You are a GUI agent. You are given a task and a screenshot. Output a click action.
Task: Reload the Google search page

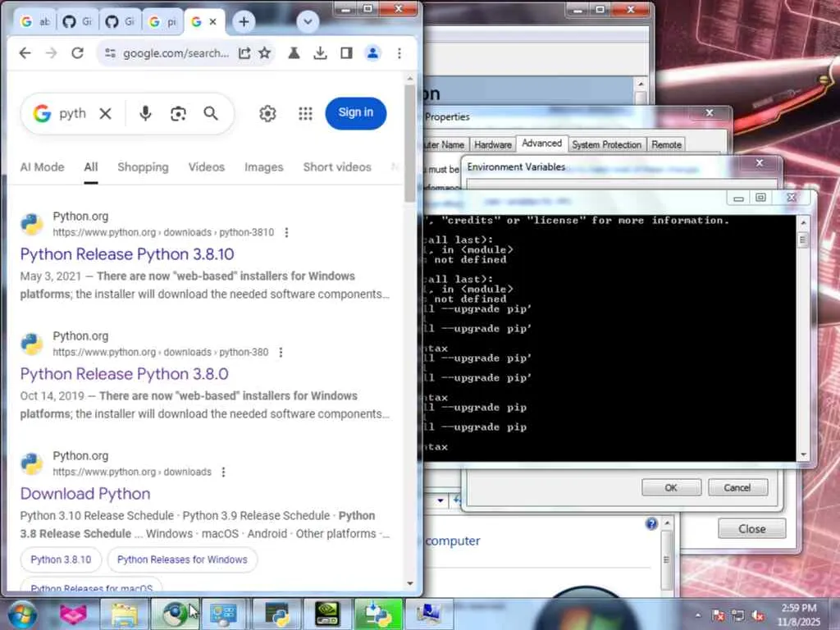[78, 53]
